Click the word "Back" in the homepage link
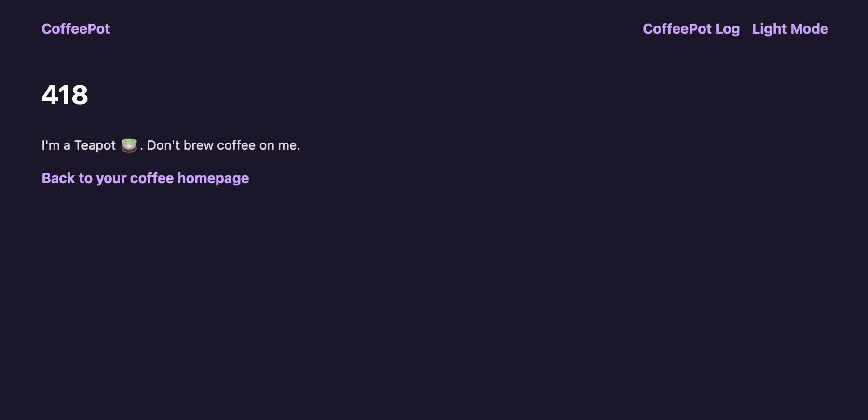868x420 pixels. point(58,178)
